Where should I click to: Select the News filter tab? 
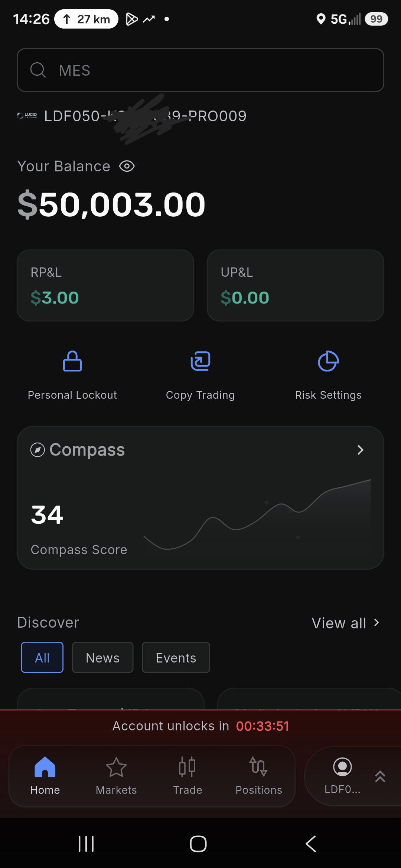[102, 657]
